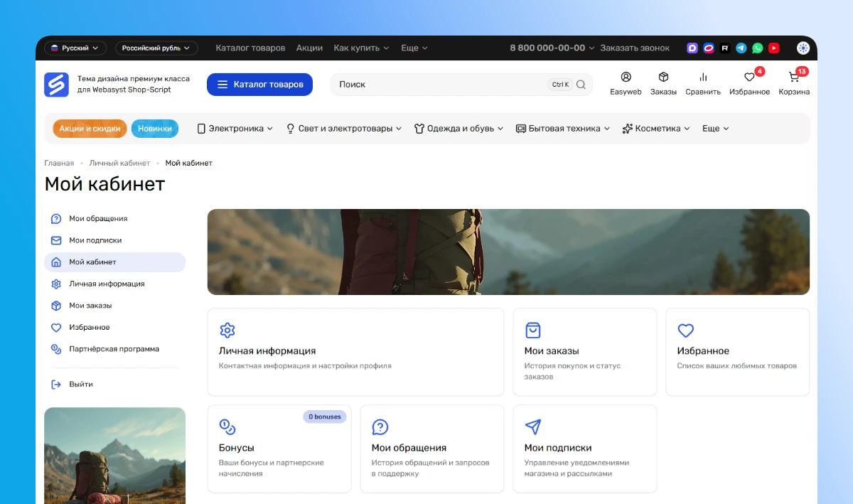This screenshot has height=504, width=853.
Task: Click the search magnifier icon
Action: tap(581, 85)
